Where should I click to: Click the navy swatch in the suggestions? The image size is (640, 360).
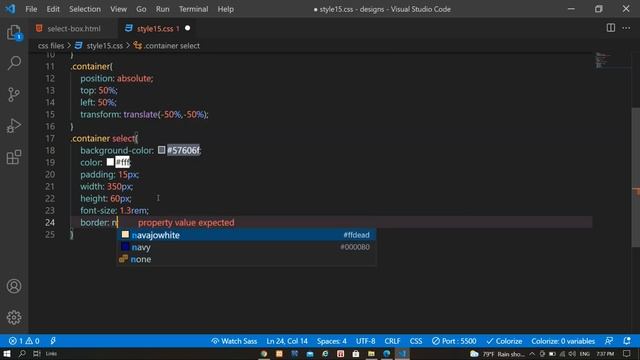pyautogui.click(x=125, y=247)
